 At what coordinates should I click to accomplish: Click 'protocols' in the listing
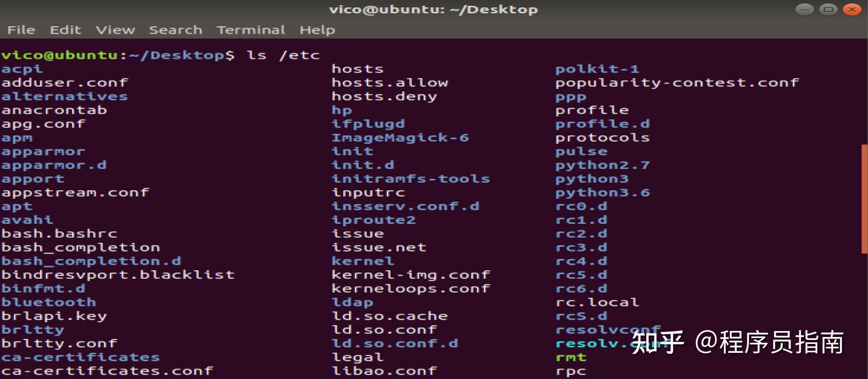click(x=603, y=138)
